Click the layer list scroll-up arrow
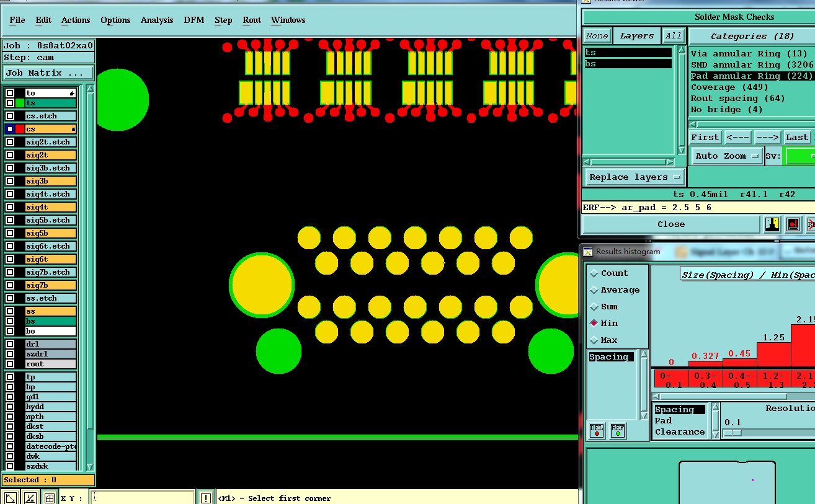Image resolution: width=815 pixels, height=504 pixels. (x=90, y=89)
